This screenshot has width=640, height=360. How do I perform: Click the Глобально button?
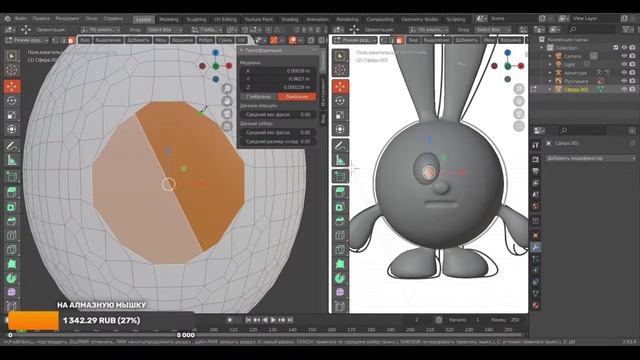(x=259, y=97)
